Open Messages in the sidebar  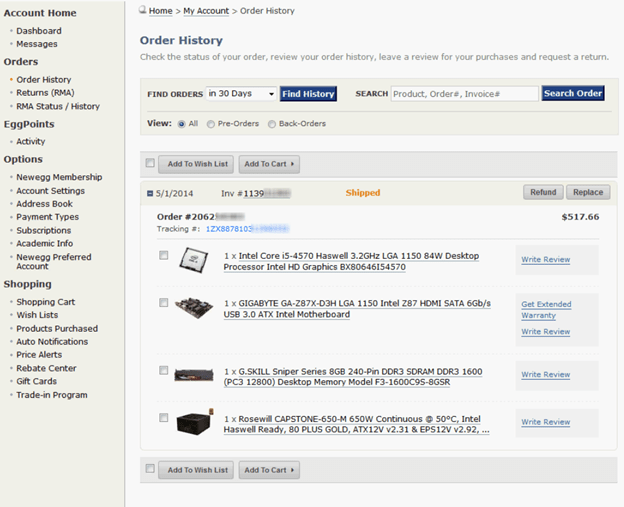pos(37,44)
